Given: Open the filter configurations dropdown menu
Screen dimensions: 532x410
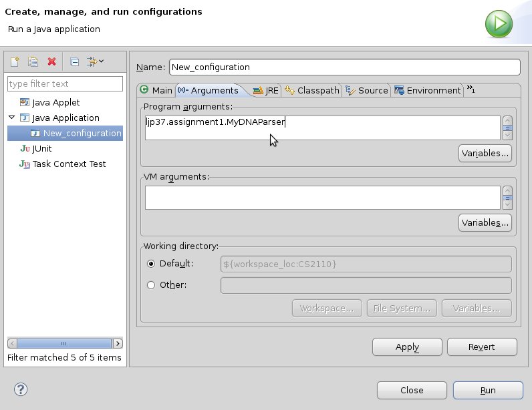Looking at the screenshot, I should pyautogui.click(x=96, y=62).
